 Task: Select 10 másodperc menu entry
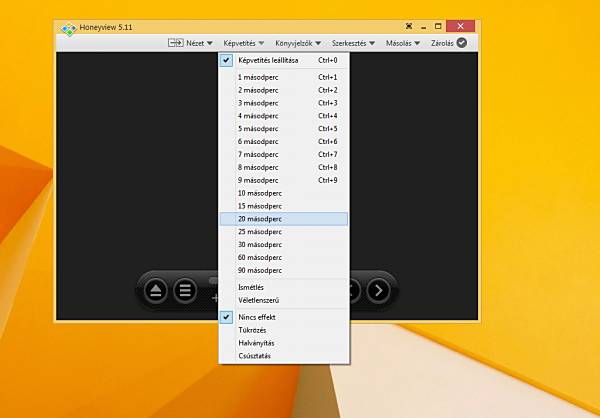click(x=284, y=193)
